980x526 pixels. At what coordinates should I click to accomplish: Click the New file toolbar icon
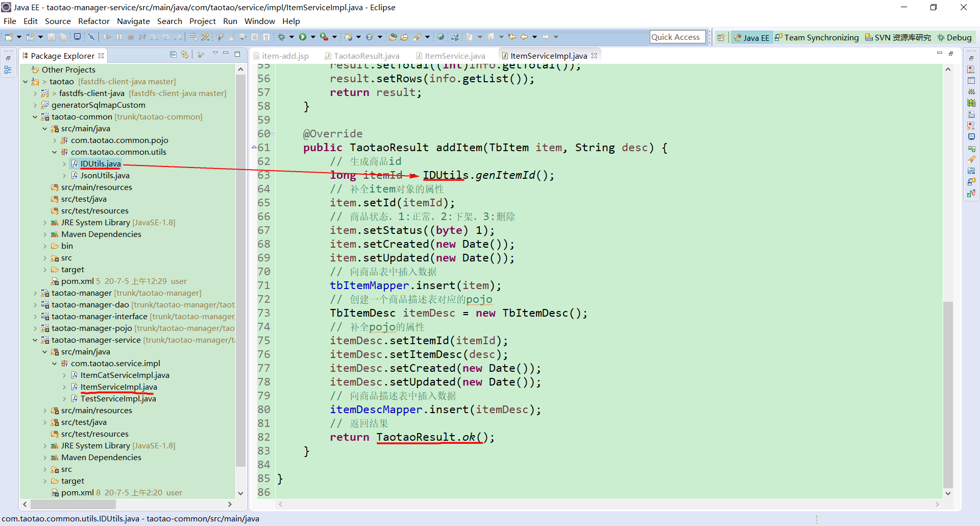click(8, 37)
